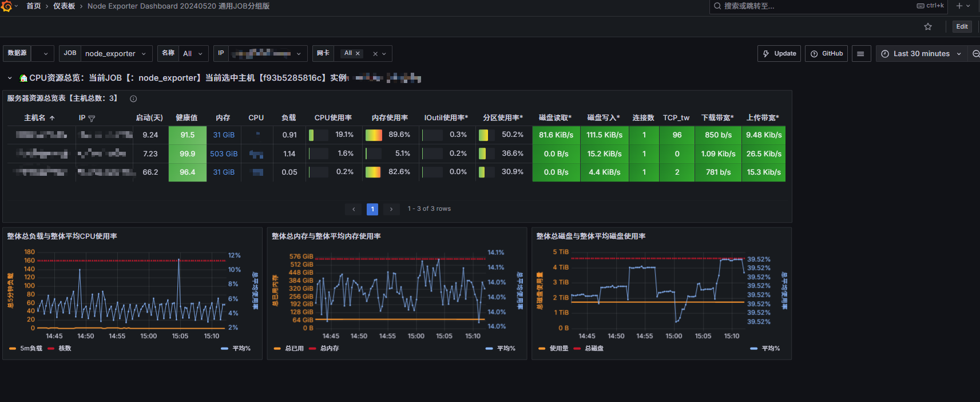Viewport: 980px width, 402px height.
Task: Click the Edit button
Action: click(962, 26)
